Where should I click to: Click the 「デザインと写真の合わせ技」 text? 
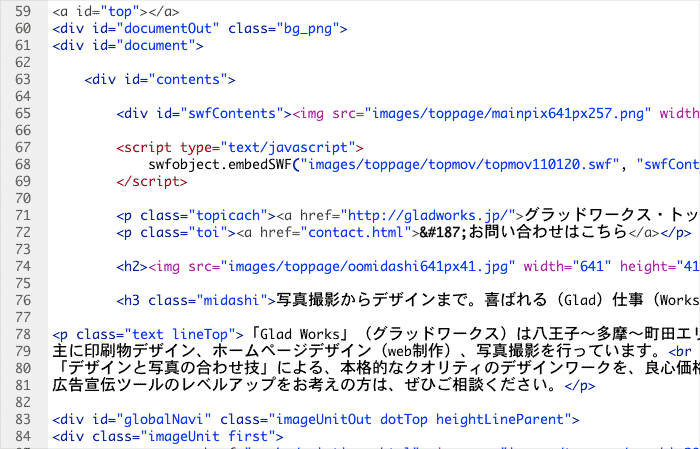click(x=164, y=368)
